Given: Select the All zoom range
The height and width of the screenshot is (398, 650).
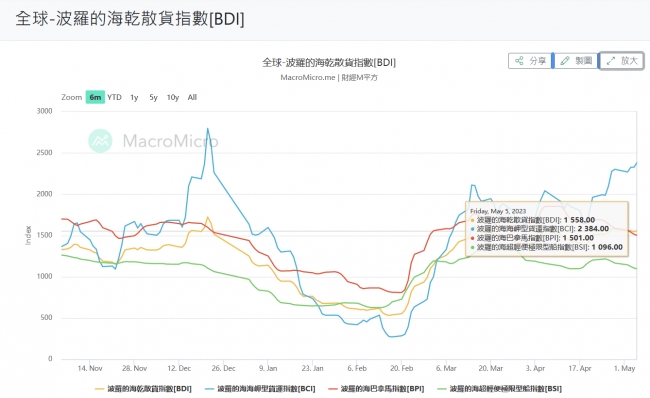Looking at the screenshot, I should (x=192, y=97).
